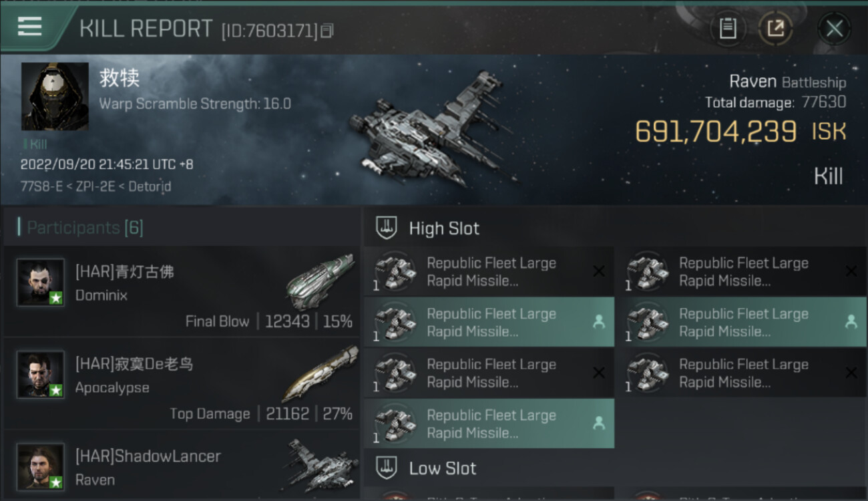Click the Dominix ship icon
Viewport: 868px width, 501px height.
click(320, 281)
